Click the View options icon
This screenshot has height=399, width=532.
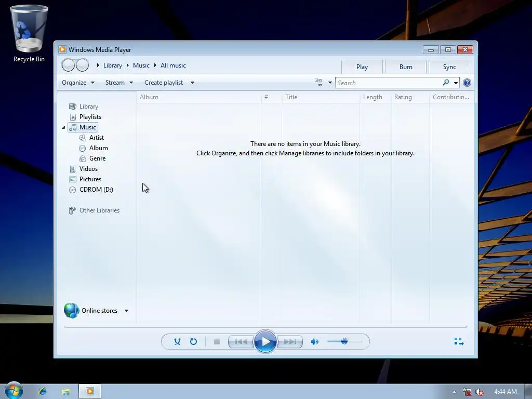coord(318,83)
